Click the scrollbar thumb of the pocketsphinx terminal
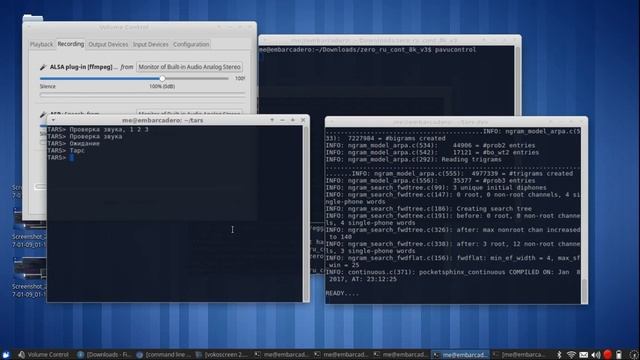This screenshot has height=360, width=640. [x=584, y=291]
